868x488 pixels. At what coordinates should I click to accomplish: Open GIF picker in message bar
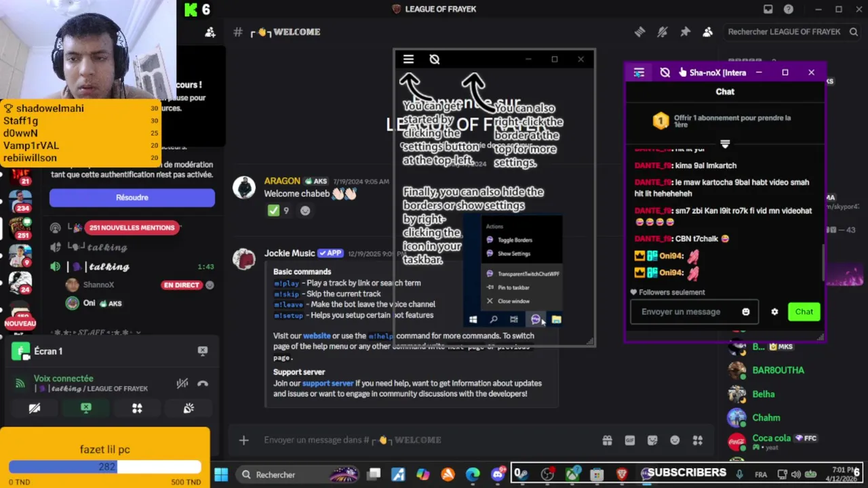[x=630, y=441]
